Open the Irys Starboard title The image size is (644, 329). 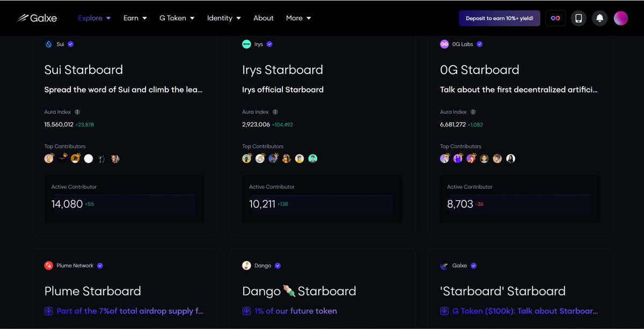click(x=283, y=70)
